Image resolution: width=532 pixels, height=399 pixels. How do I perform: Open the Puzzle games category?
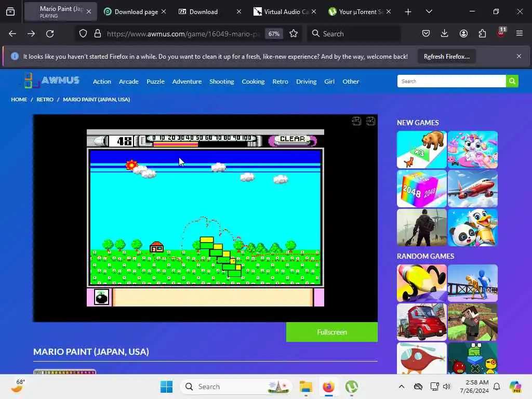[x=155, y=82]
